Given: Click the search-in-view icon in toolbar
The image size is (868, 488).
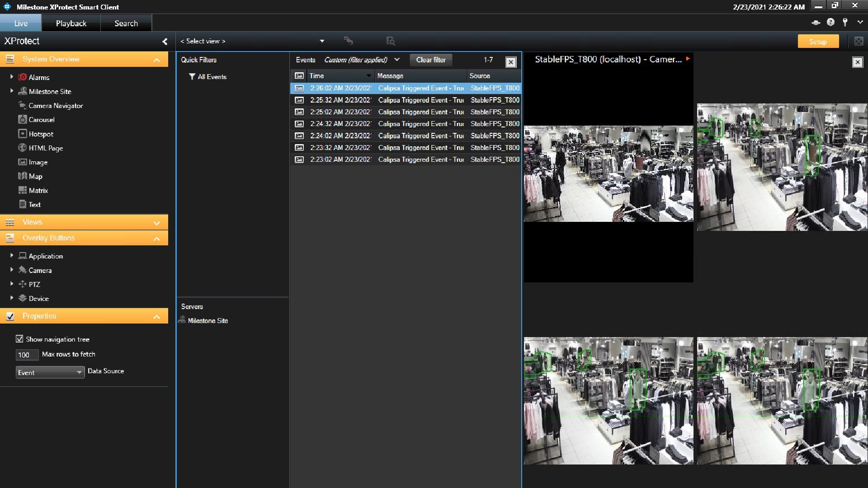Looking at the screenshot, I should [391, 41].
